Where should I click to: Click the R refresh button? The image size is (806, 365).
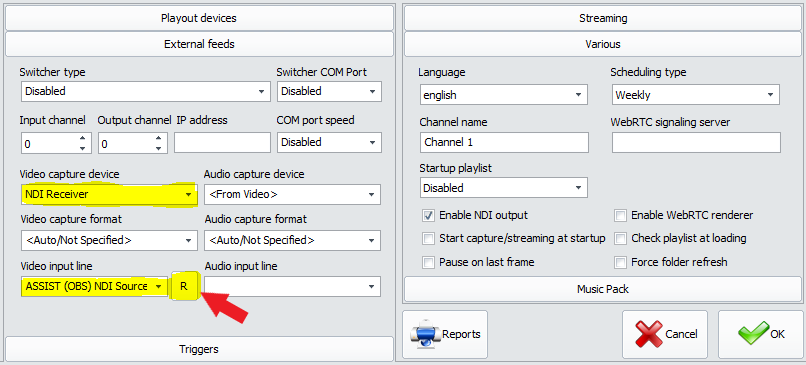click(x=184, y=286)
